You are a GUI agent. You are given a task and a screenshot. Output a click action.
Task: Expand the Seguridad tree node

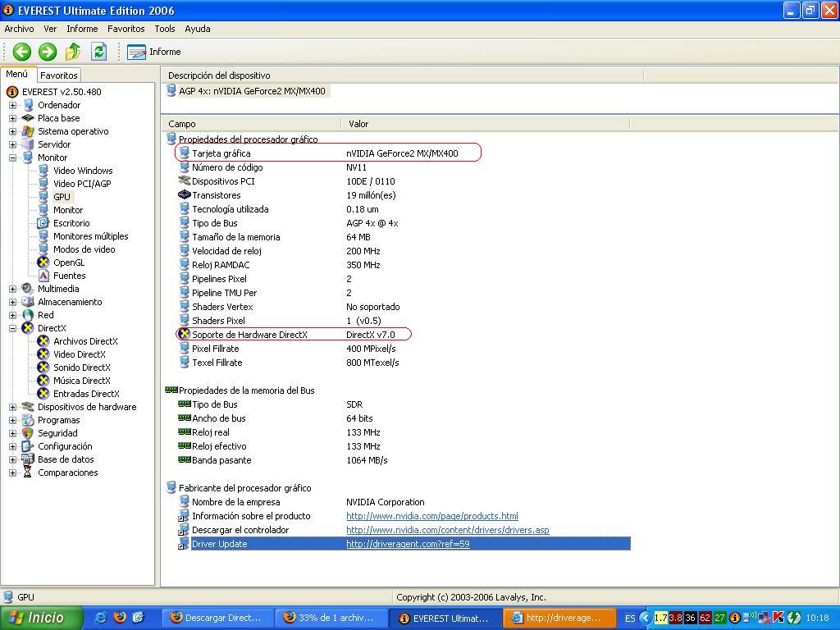(x=12, y=433)
